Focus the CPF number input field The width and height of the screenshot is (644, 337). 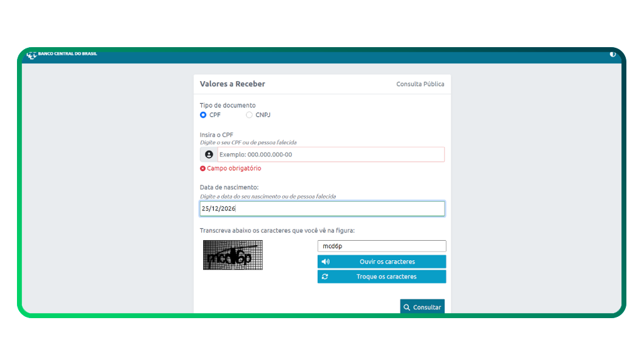coord(330,155)
